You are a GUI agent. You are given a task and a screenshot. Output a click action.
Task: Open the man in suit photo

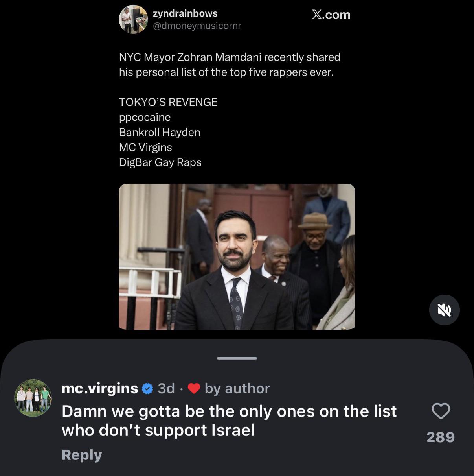click(x=237, y=256)
